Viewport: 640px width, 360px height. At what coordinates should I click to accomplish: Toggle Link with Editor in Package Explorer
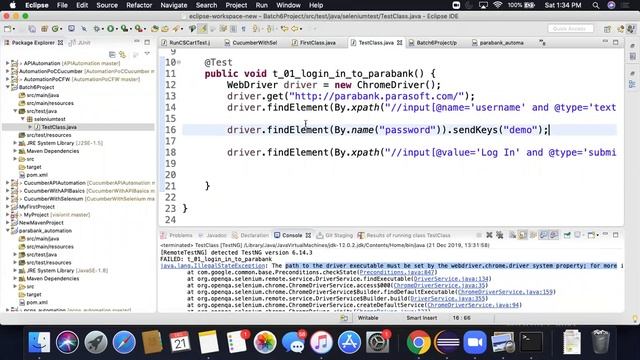click(122, 54)
